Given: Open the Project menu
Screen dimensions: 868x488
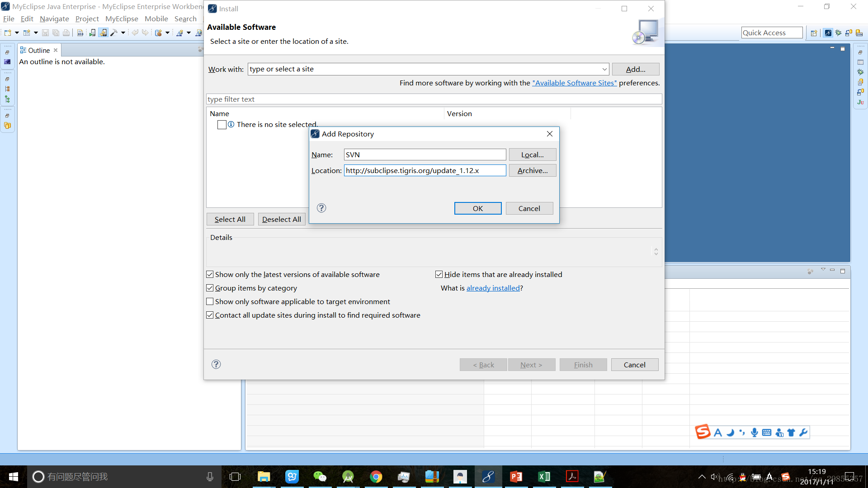Looking at the screenshot, I should tap(87, 19).
